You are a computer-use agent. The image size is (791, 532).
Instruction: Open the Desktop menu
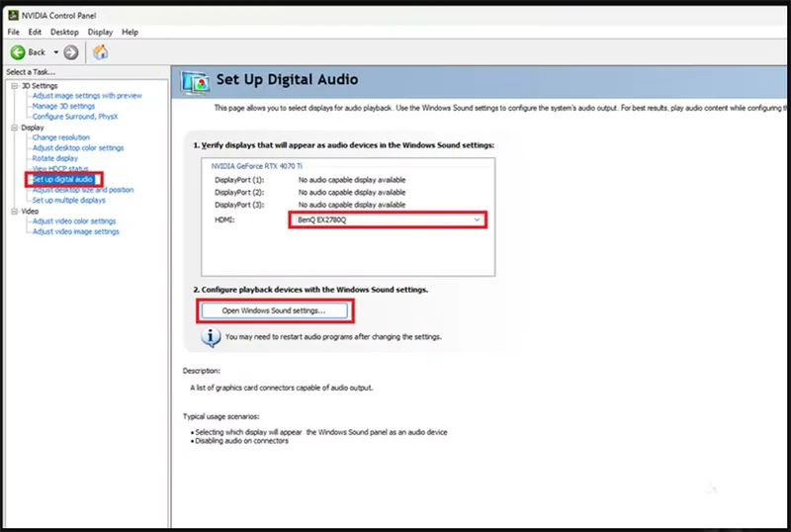pyautogui.click(x=64, y=33)
